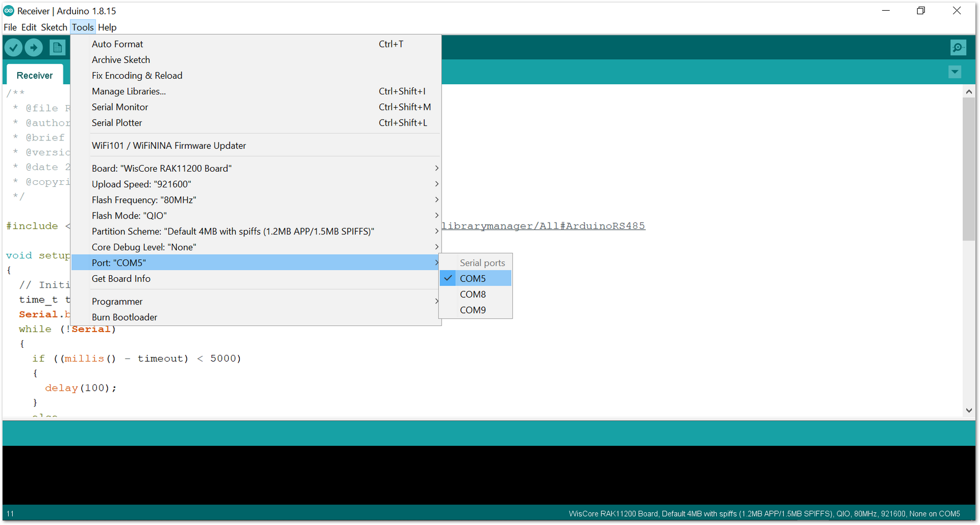This screenshot has width=980, height=525.
Task: Expand the Port COM5 submenu
Action: coord(256,262)
